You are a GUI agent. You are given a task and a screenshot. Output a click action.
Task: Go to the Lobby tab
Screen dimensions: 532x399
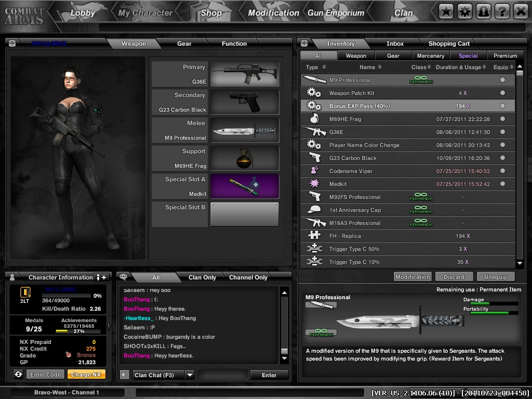pyautogui.click(x=83, y=13)
